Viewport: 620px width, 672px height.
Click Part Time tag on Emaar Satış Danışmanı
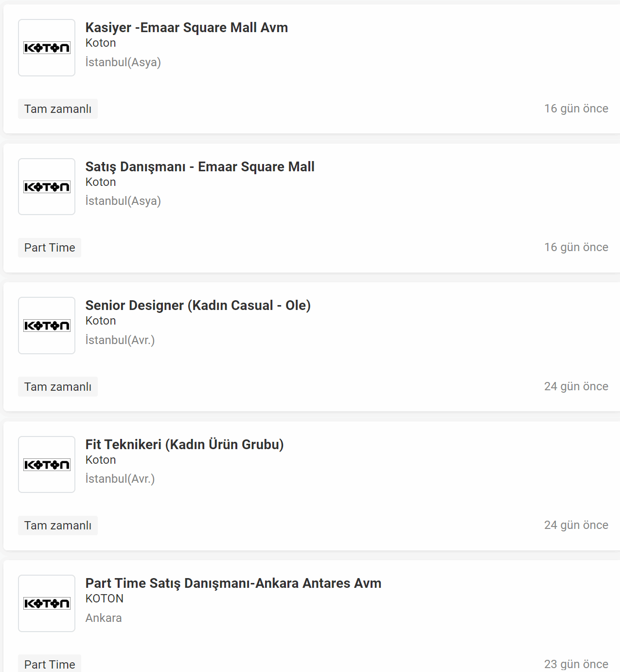50,248
